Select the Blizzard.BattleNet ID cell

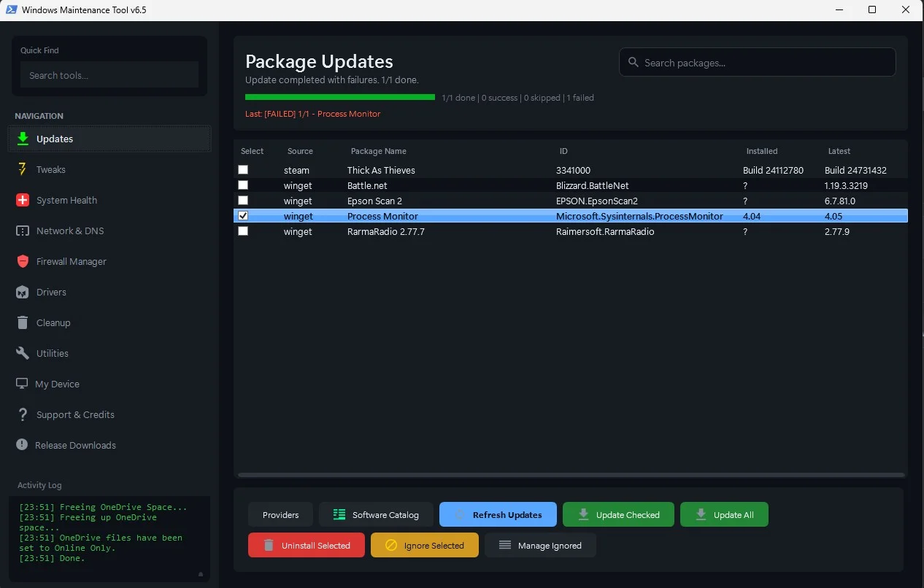click(592, 185)
